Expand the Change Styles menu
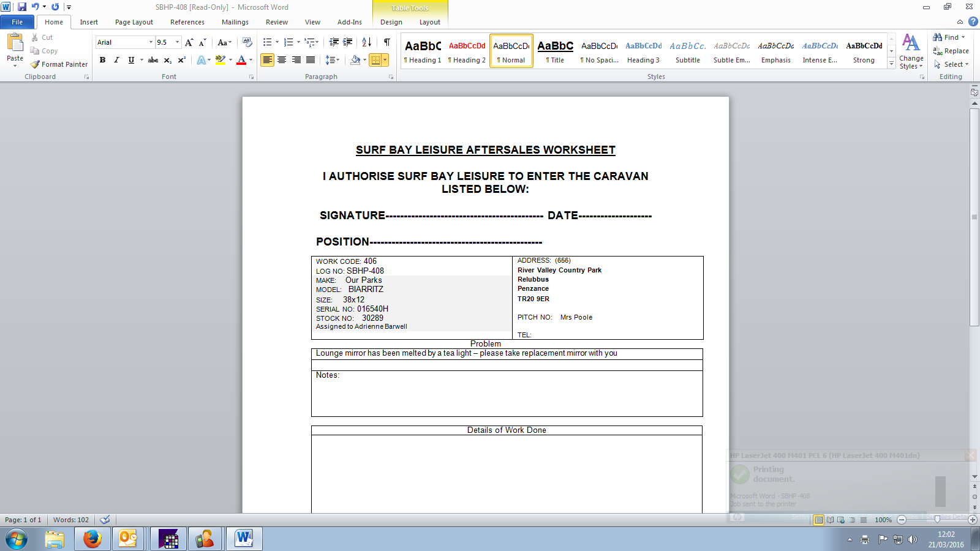The image size is (980, 551). (911, 52)
